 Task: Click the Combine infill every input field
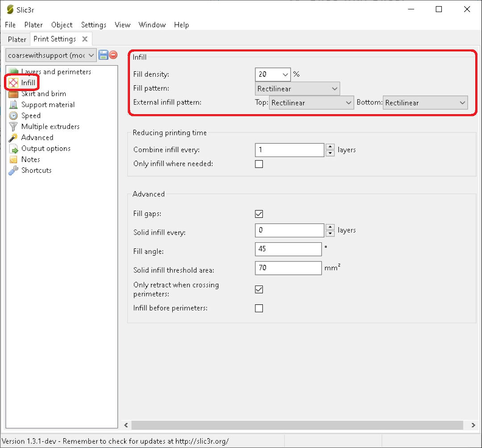290,150
